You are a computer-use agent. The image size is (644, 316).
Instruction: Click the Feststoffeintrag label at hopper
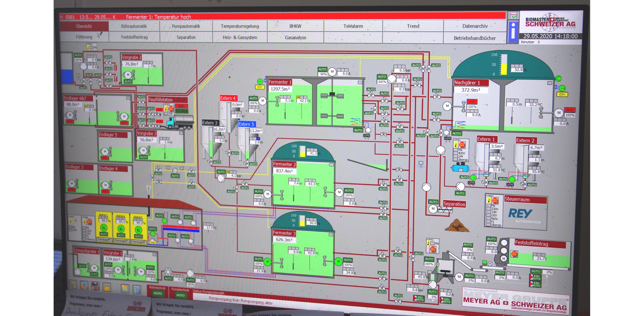(x=531, y=243)
